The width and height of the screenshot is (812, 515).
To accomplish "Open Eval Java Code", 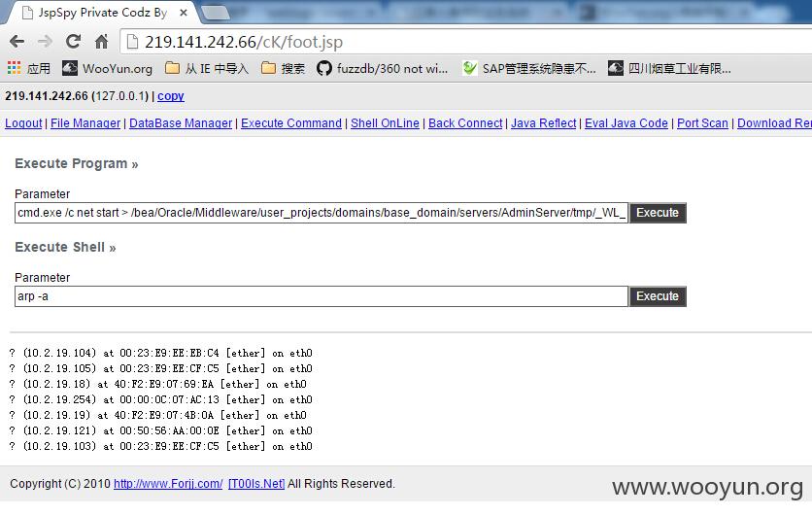I will [x=626, y=122].
